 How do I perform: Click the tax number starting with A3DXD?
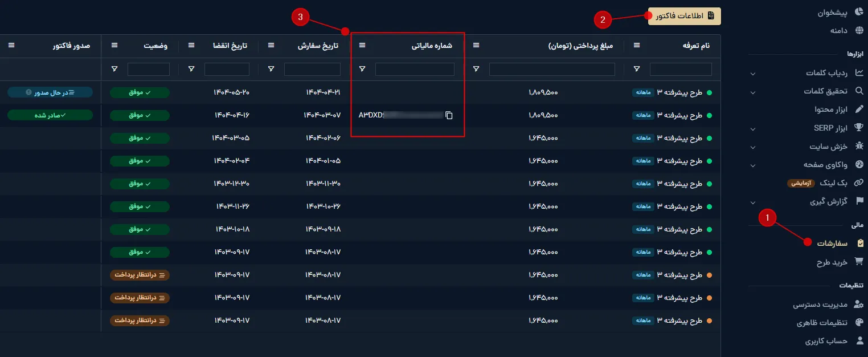coord(401,115)
